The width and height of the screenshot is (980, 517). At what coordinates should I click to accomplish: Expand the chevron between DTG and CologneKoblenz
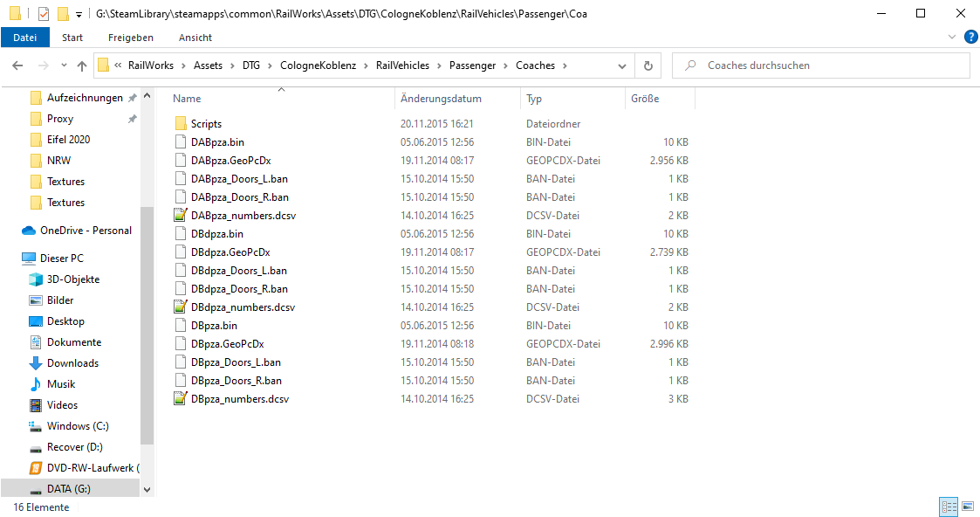(x=270, y=65)
